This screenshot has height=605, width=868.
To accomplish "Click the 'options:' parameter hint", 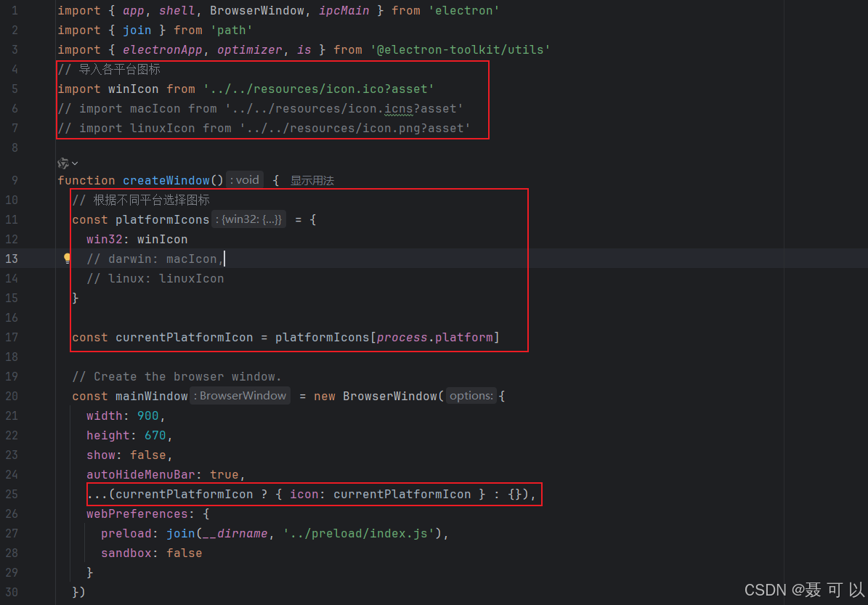I will 471,396.
